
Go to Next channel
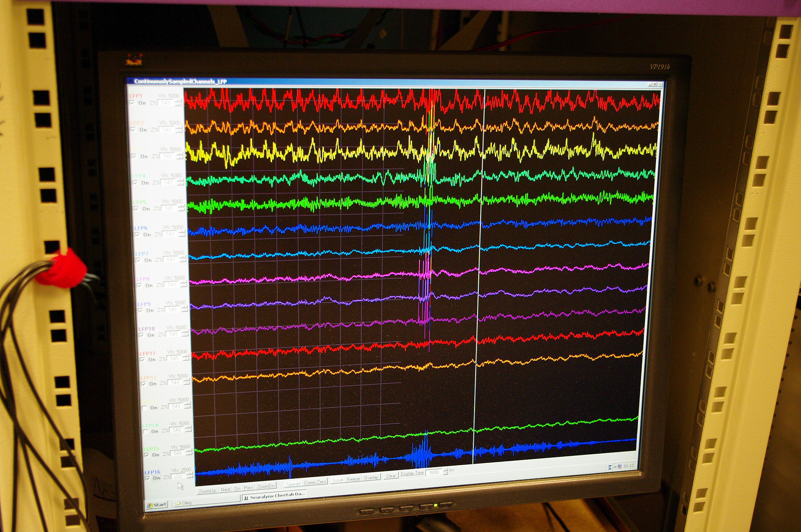pyautogui.click(x=226, y=489)
